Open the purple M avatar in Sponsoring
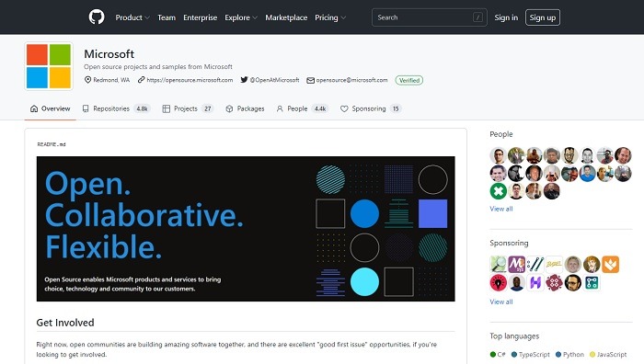Viewport: 644px width, 364px height. 516,265
